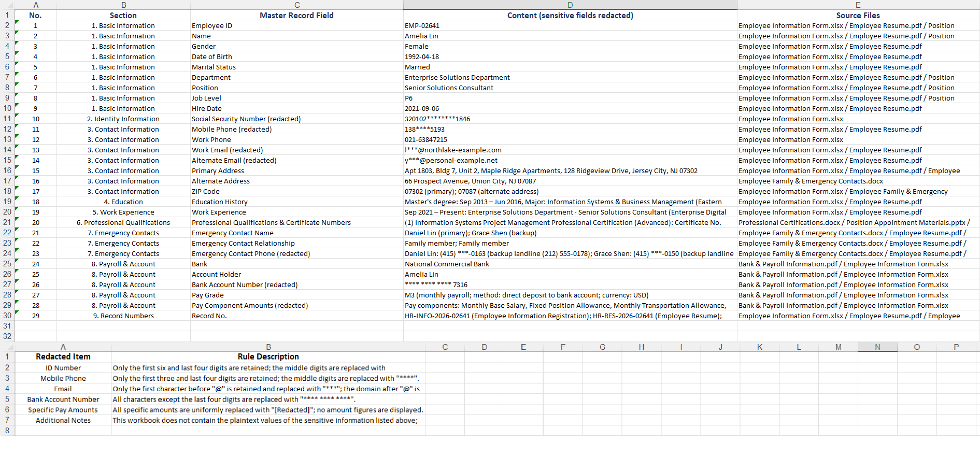Click 'Emergency Contact Relationship' cell

point(297,243)
